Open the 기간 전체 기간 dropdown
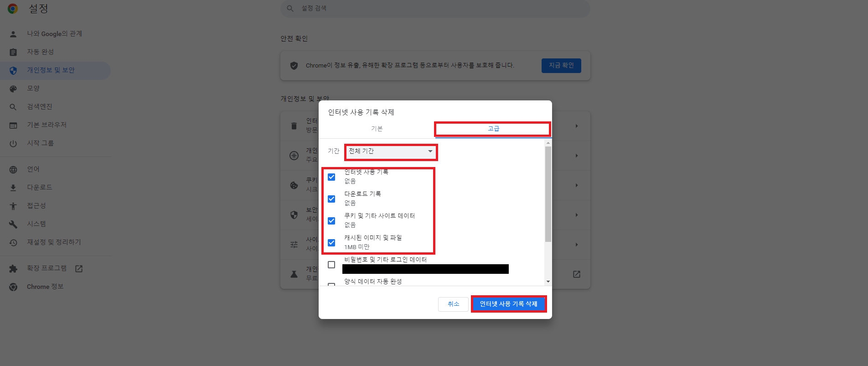This screenshot has width=868, height=366. (x=391, y=152)
